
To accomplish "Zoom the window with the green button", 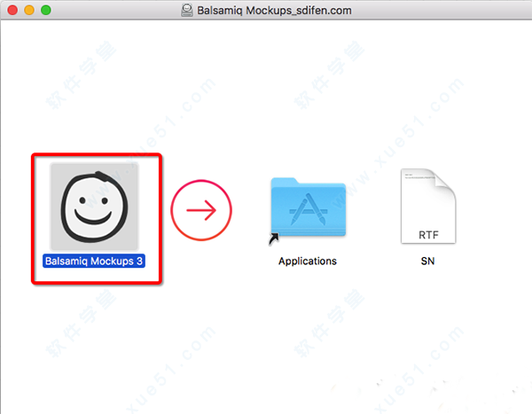I will click(x=46, y=10).
